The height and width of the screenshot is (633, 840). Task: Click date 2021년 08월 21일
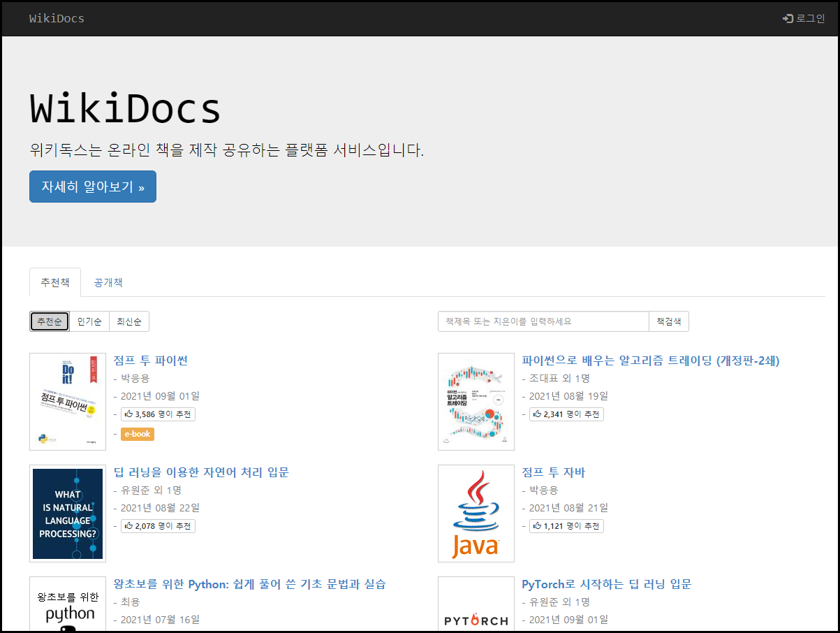coord(568,508)
